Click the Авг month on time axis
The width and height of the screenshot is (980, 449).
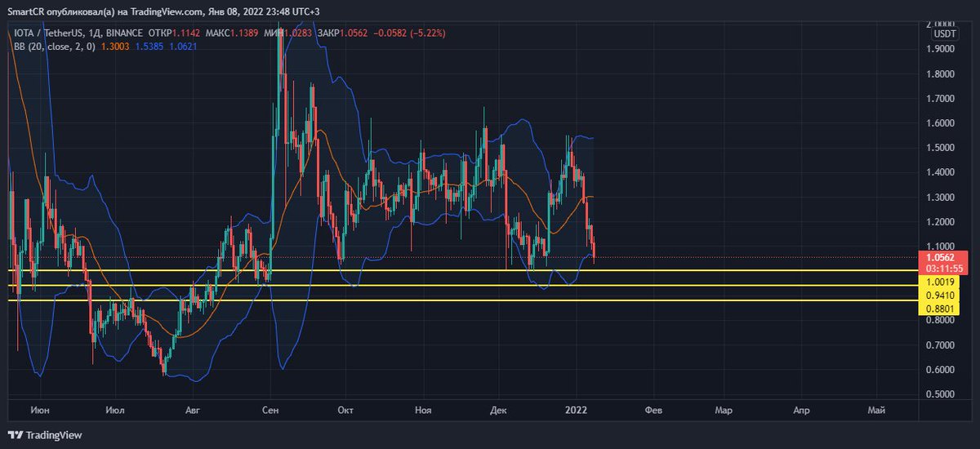[193, 411]
